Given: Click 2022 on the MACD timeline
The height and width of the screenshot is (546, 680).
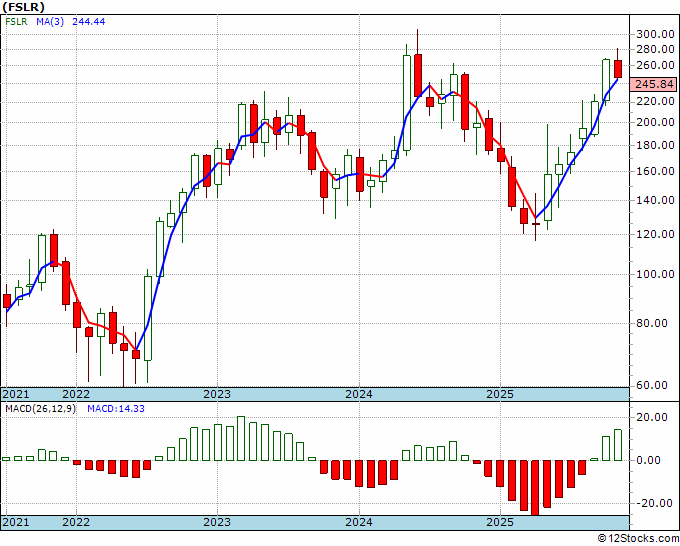Looking at the screenshot, I should tap(76, 522).
